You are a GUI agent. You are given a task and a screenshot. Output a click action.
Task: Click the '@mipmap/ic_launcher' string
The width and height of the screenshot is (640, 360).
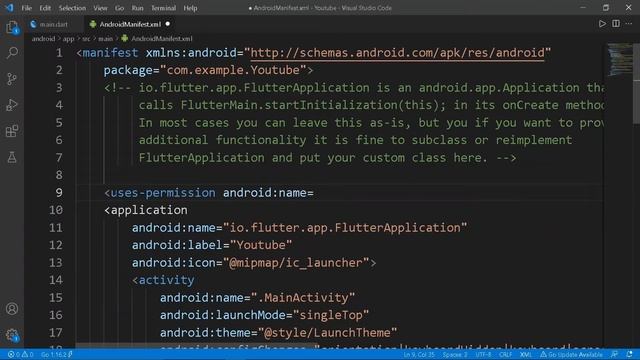click(x=296, y=263)
